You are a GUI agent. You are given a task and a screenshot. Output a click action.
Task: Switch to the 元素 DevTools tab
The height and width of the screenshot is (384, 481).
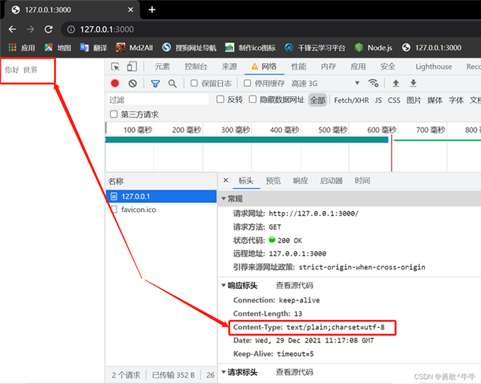point(162,67)
